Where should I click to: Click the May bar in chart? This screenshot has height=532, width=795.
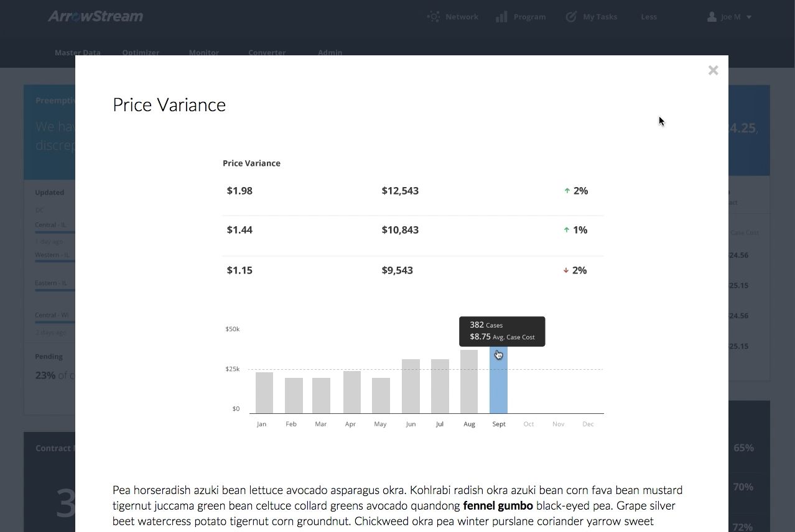[x=381, y=395]
